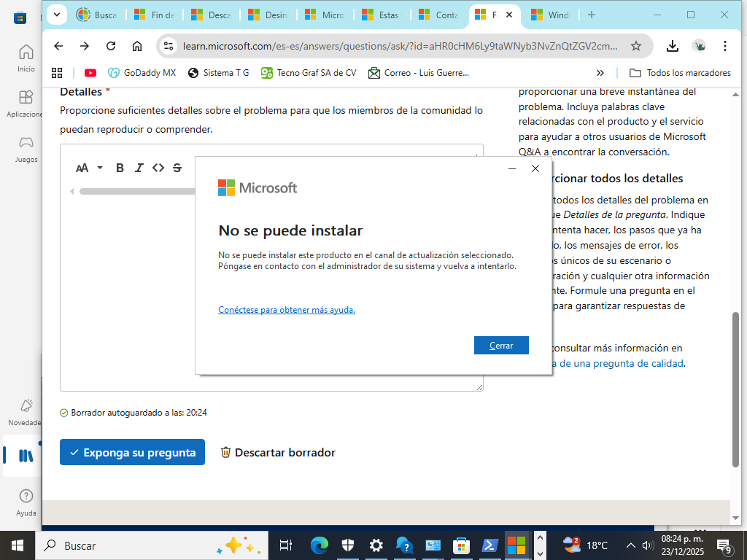
Task: Toggle bold formatting in editor
Action: pos(120,168)
